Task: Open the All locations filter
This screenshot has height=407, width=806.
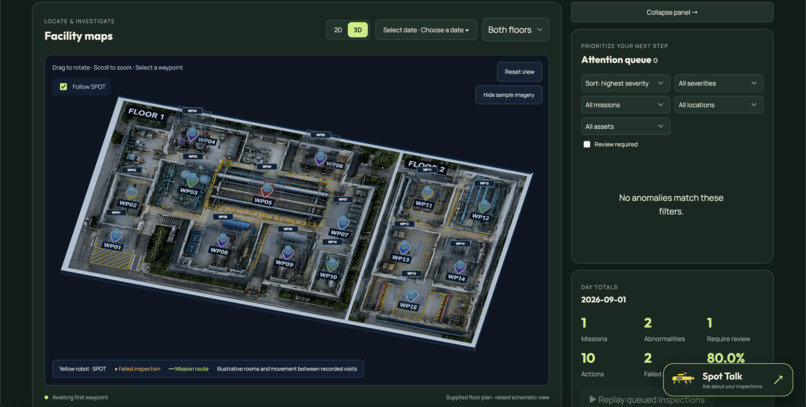Action: click(719, 105)
